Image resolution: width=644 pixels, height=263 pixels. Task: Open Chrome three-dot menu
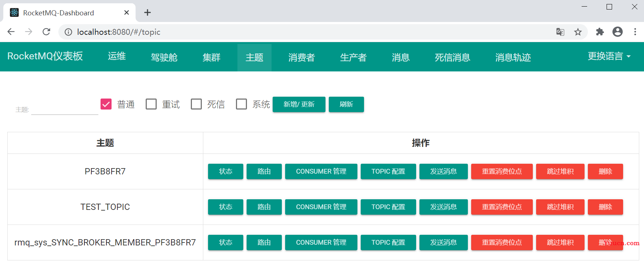[635, 32]
